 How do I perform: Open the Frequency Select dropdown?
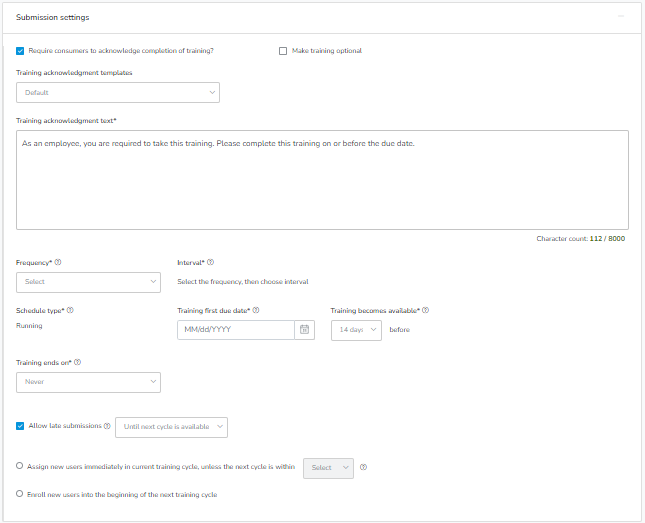(88, 282)
